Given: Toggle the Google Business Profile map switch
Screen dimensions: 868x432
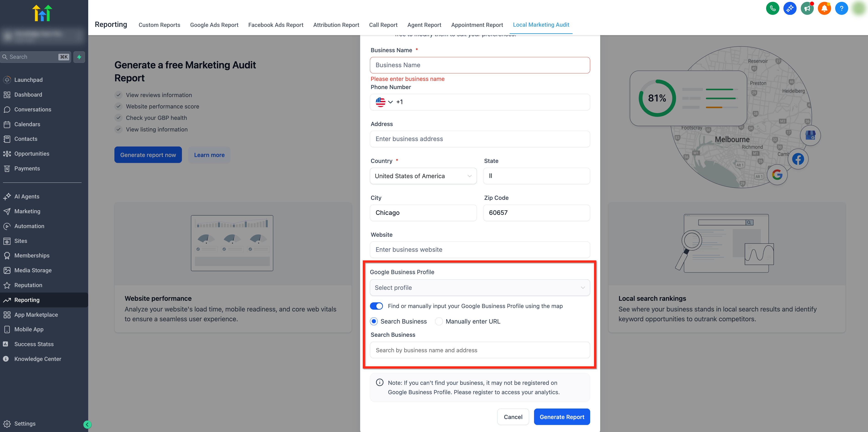Looking at the screenshot, I should 376,306.
